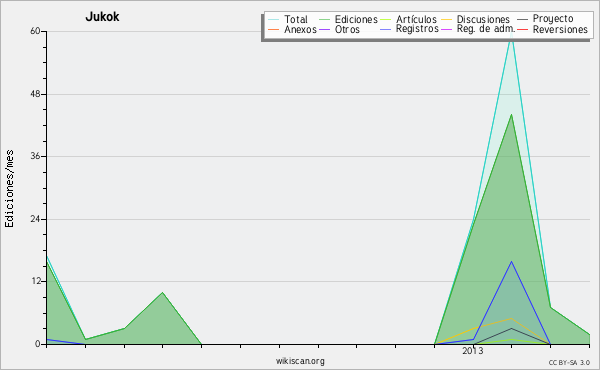Click the yellow Discusiones legend line

(446, 19)
